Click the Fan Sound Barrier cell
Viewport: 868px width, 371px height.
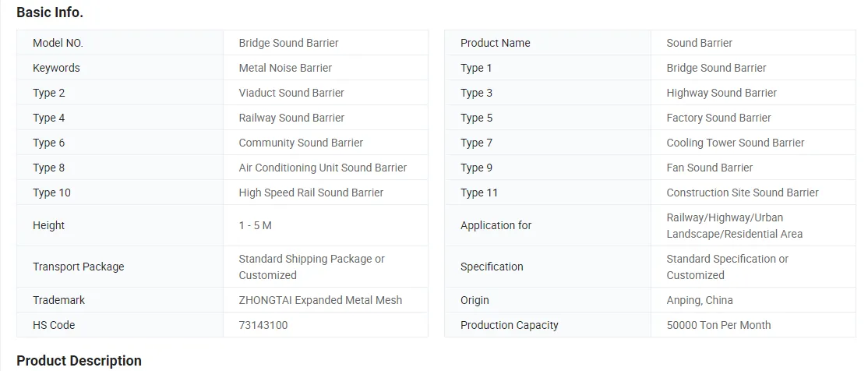[710, 168]
